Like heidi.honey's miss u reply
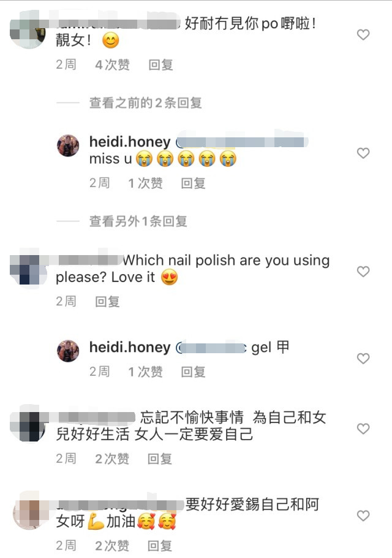 point(363,153)
